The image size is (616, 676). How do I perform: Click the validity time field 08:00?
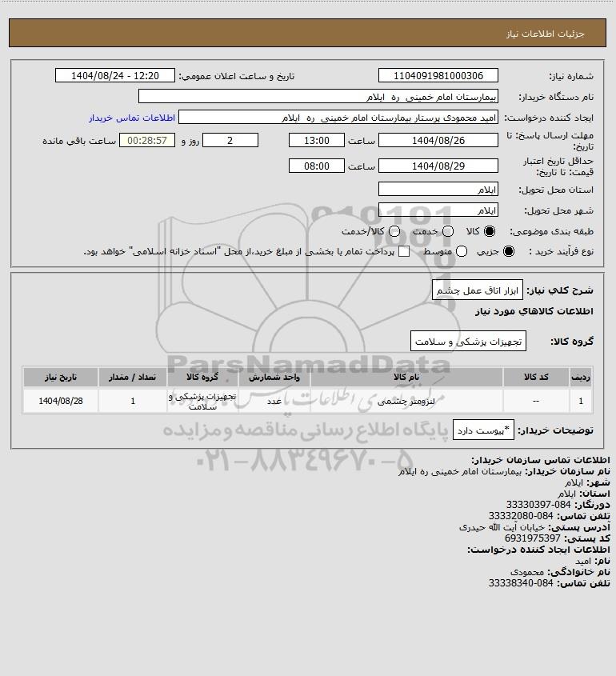pyautogui.click(x=317, y=166)
